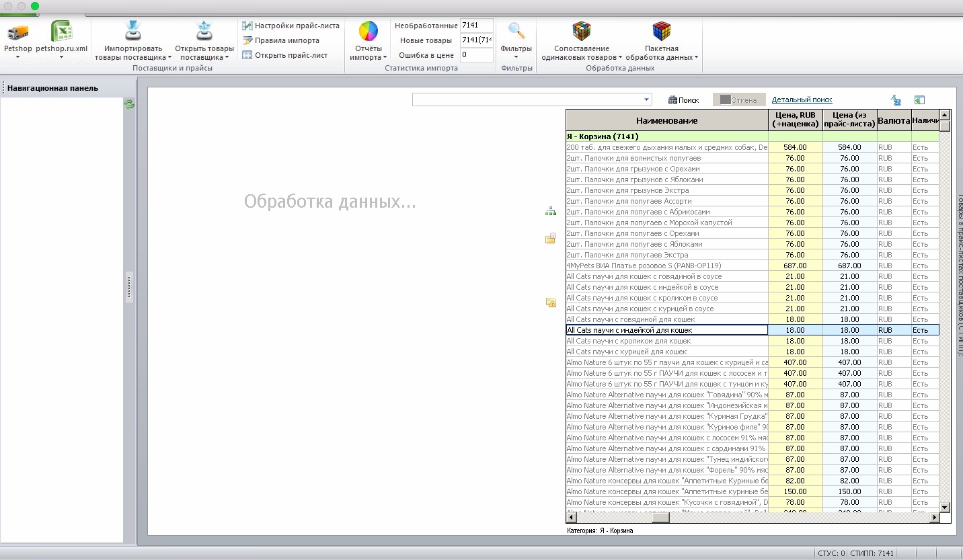Click the СТИПП: 7141 status bar entry
The width and height of the screenshot is (963, 560).
872,553
